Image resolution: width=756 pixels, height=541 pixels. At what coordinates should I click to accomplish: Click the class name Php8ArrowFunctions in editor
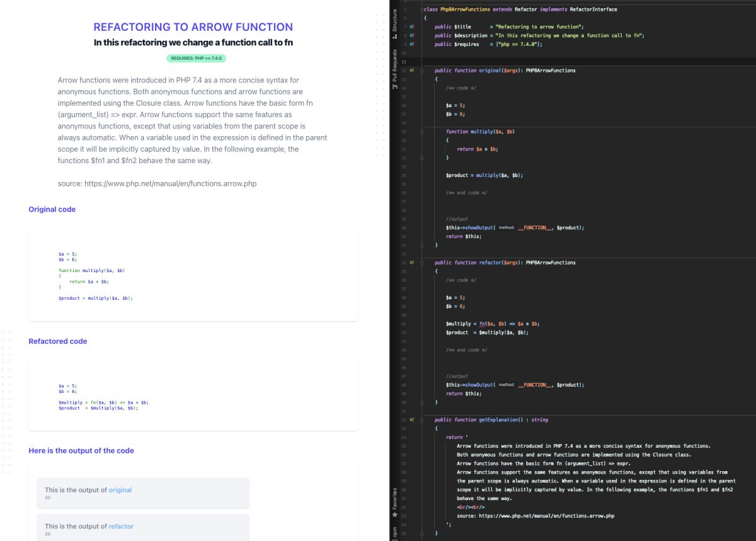pyautogui.click(x=465, y=9)
